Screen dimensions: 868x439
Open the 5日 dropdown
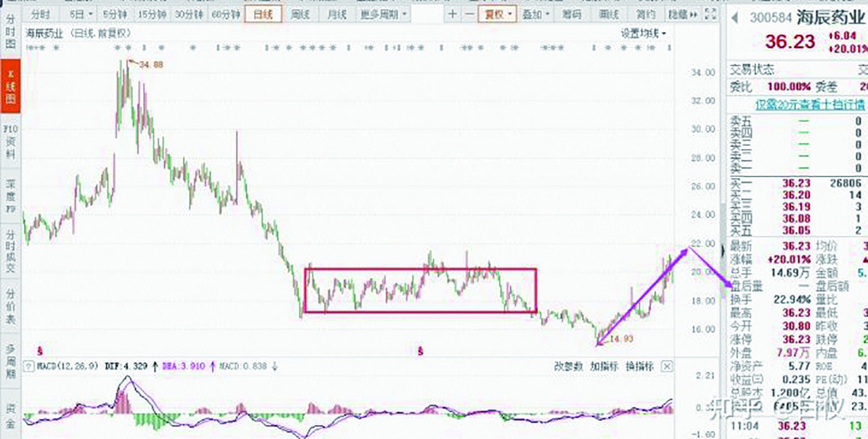click(81, 14)
